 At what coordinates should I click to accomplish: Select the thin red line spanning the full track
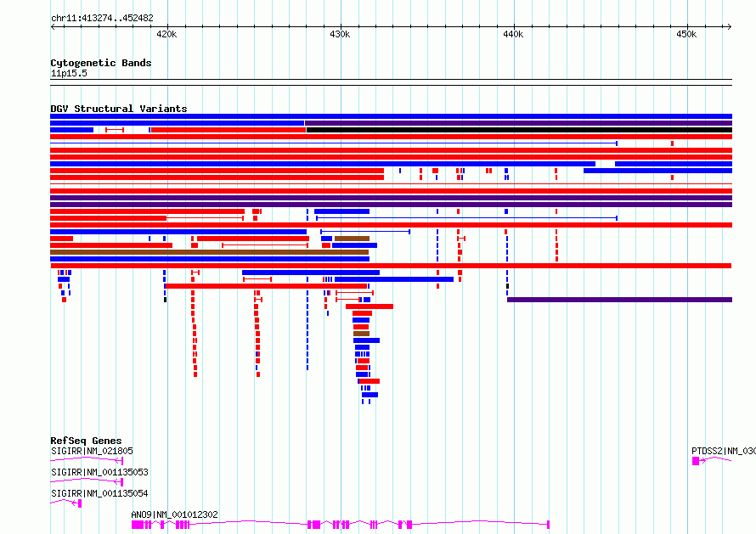tap(391, 183)
